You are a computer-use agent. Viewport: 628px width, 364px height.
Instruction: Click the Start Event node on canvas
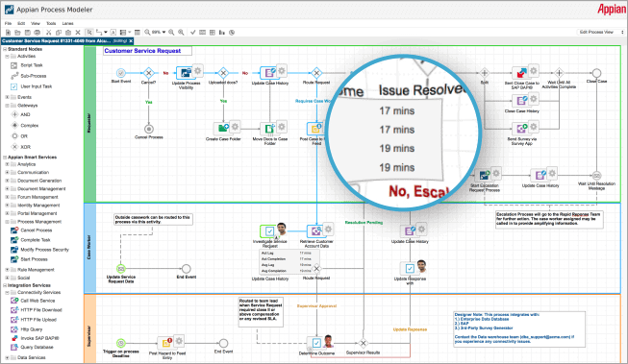[121, 73]
